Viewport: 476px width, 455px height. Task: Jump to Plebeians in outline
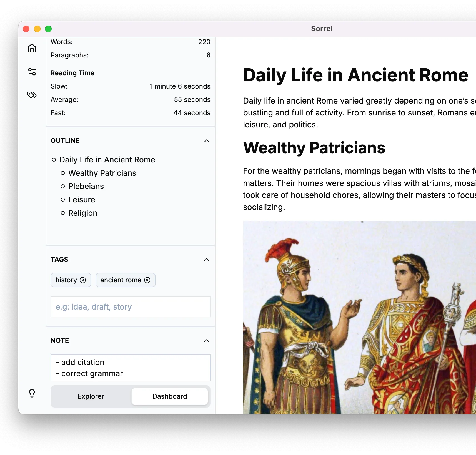[x=86, y=186]
